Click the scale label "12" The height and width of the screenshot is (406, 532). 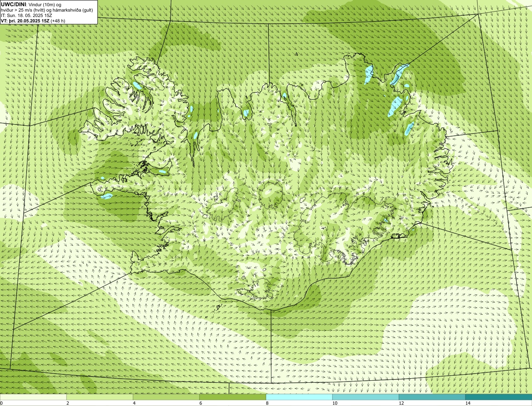401,403
